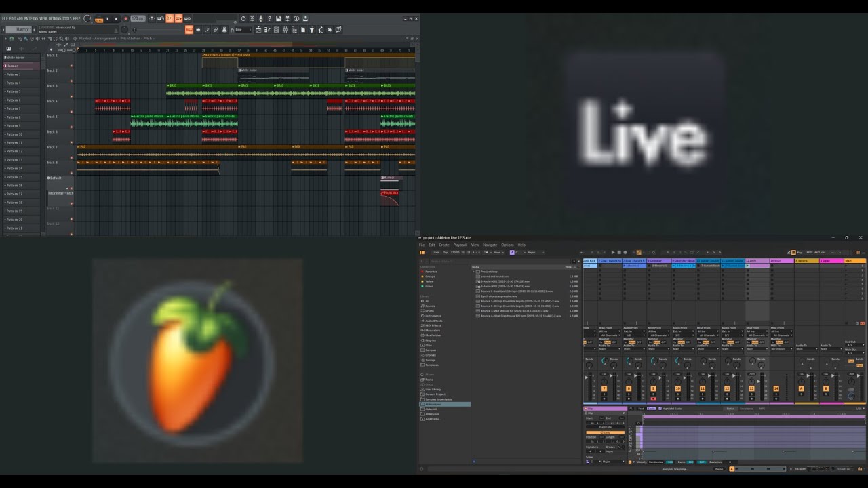Select Green collection in Ableton browser
This screenshot has height=488, width=868.
[427, 286]
